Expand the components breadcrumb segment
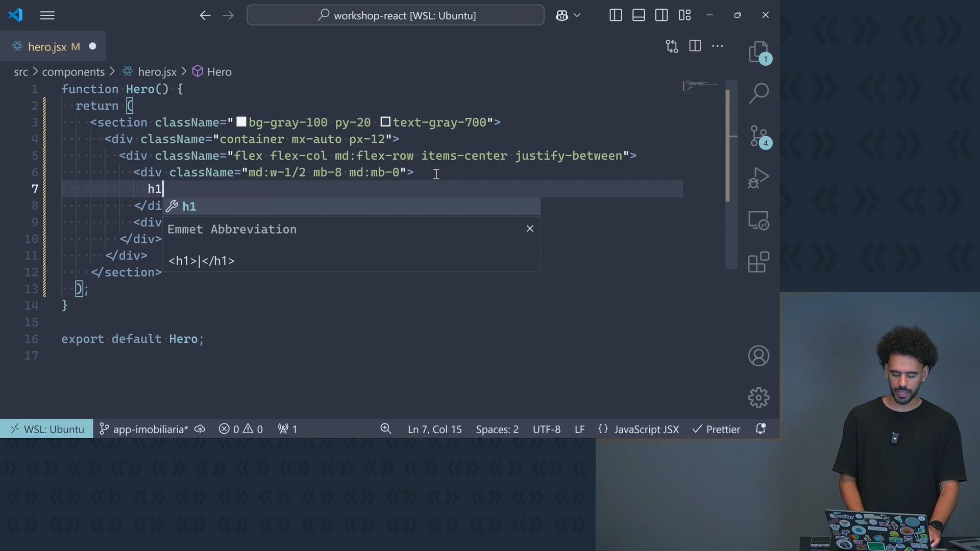 73,72
